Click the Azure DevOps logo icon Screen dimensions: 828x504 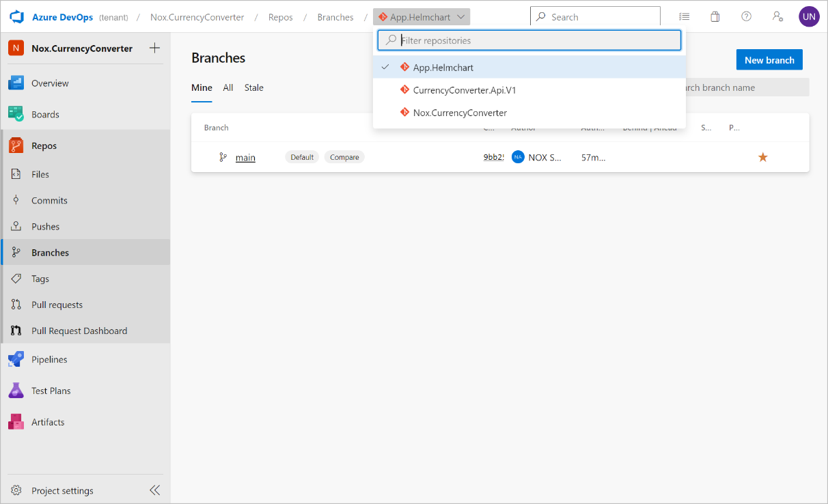[x=17, y=16]
